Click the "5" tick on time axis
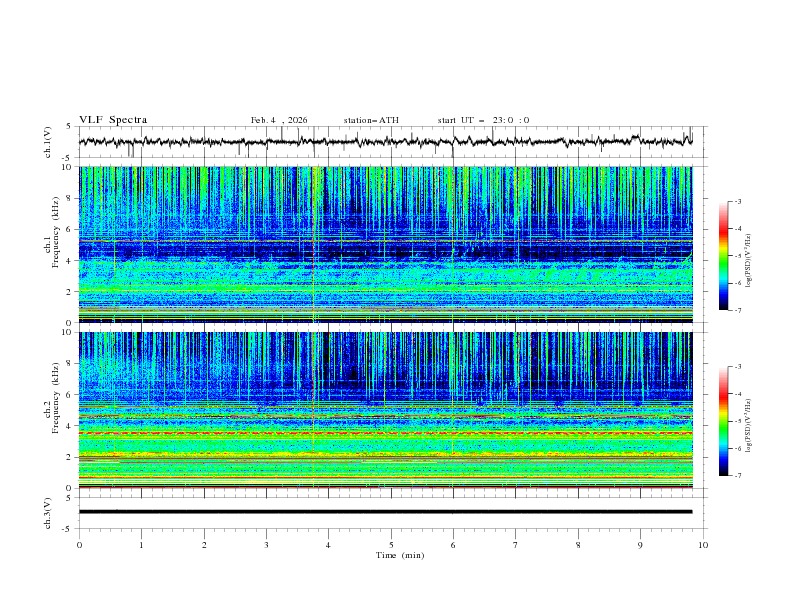Viewport: 792px width, 612px height. tap(391, 545)
